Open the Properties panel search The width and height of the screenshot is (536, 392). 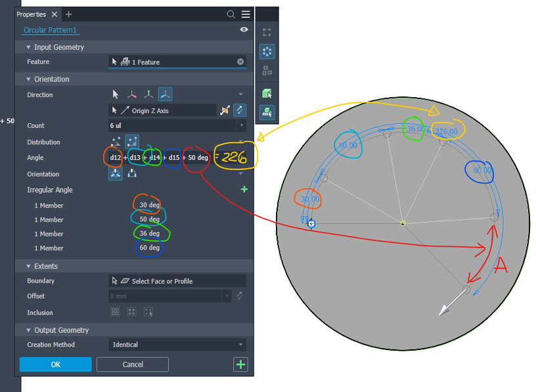[x=231, y=14]
